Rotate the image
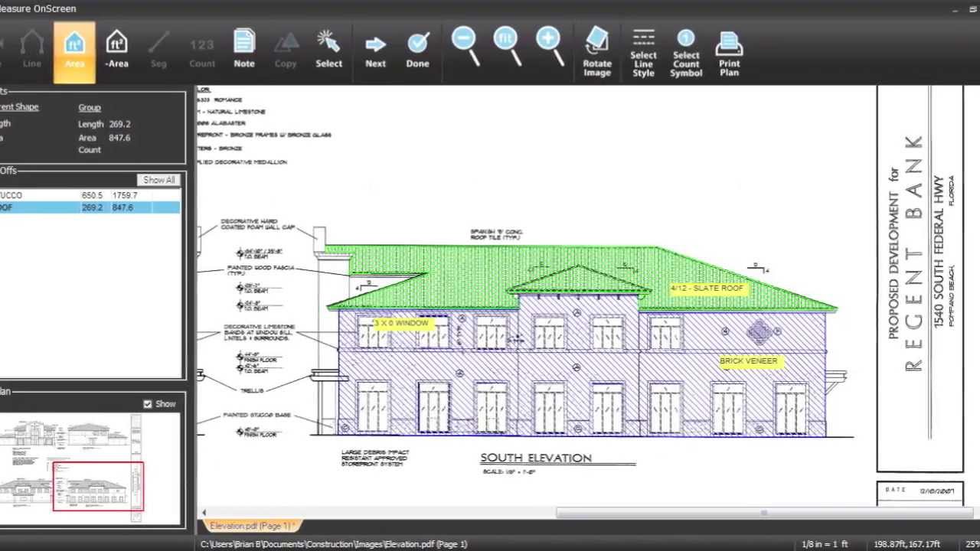This screenshot has height=551, width=980. pyautogui.click(x=597, y=52)
